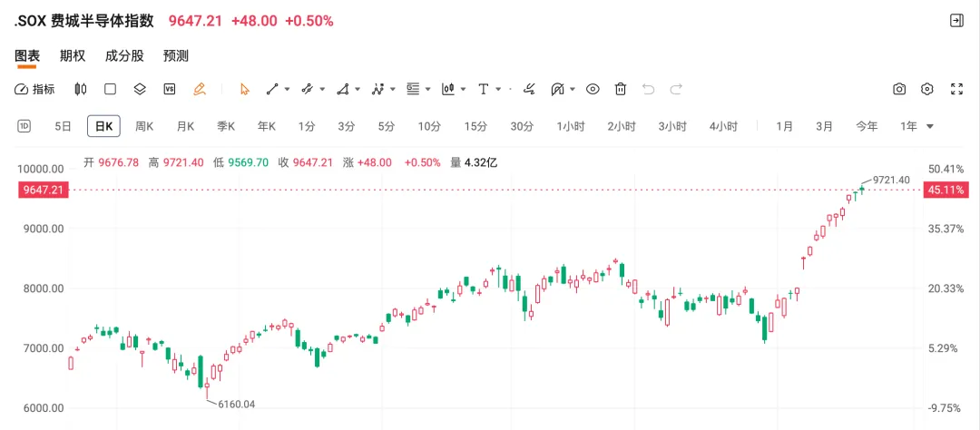The image size is (980, 430).
Task: Enter fullscreen chart mode
Action: pyautogui.click(x=956, y=89)
